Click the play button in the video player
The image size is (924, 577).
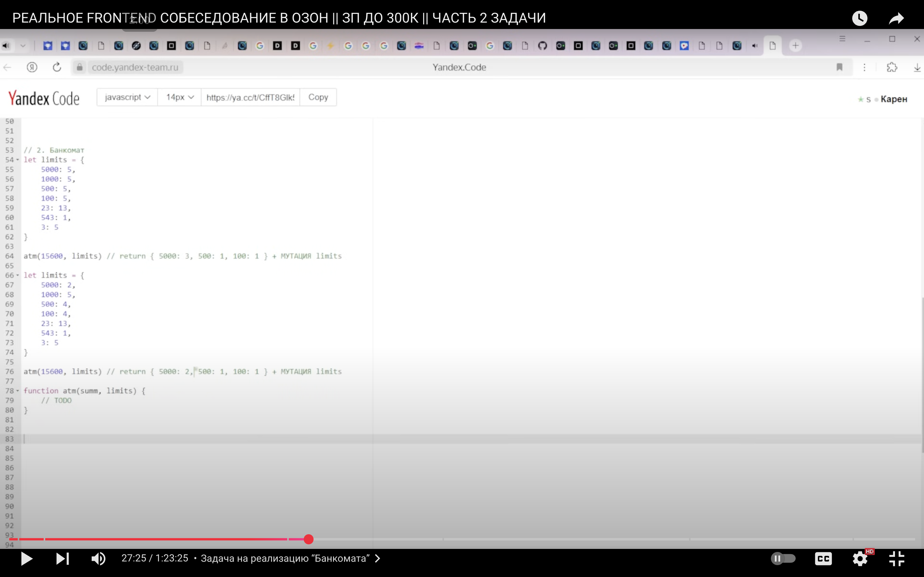(x=26, y=559)
